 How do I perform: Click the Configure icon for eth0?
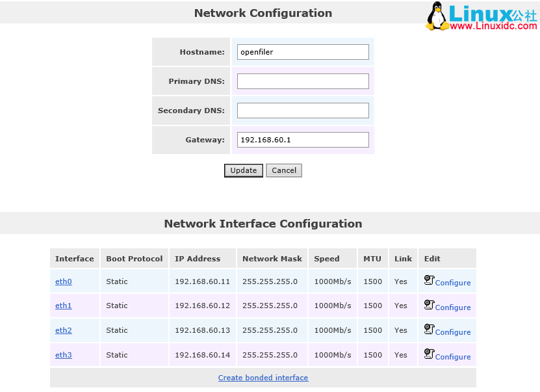pos(429,280)
